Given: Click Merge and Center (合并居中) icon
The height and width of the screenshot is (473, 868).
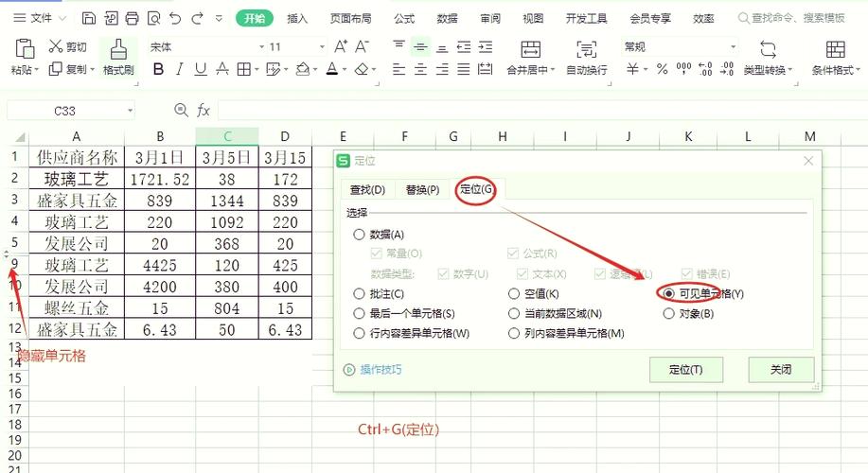Looking at the screenshot, I should tap(530, 48).
